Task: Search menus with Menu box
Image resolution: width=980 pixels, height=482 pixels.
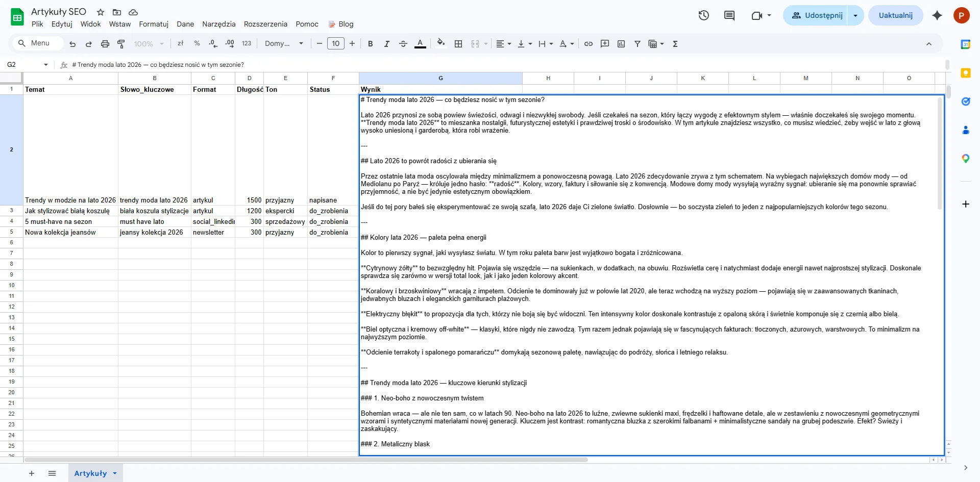Action: 37,43
